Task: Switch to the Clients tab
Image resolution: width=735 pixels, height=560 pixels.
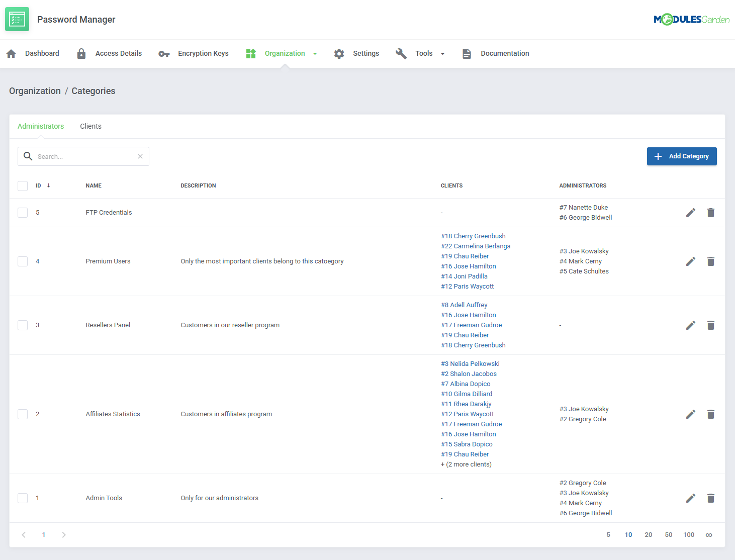Action: (90, 126)
